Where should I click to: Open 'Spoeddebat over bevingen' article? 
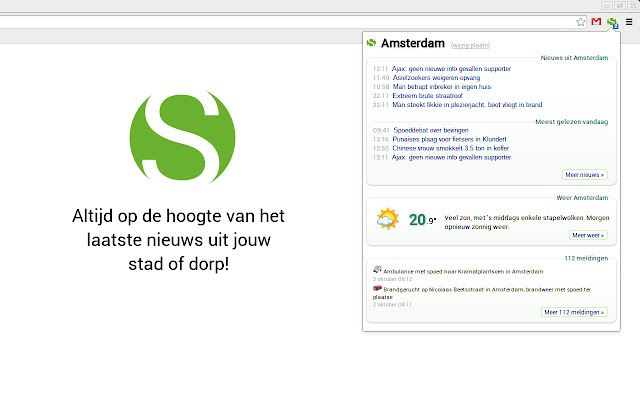[x=431, y=130]
